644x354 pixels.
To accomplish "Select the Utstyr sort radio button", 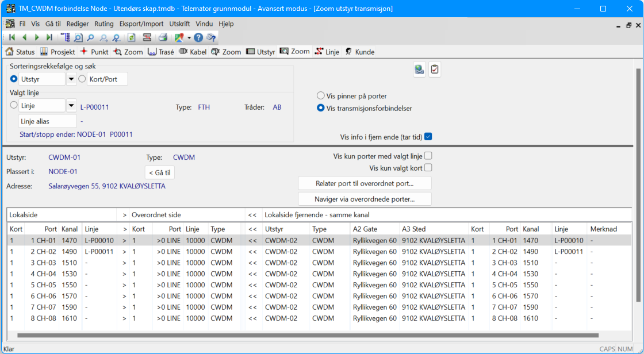I will tap(14, 79).
